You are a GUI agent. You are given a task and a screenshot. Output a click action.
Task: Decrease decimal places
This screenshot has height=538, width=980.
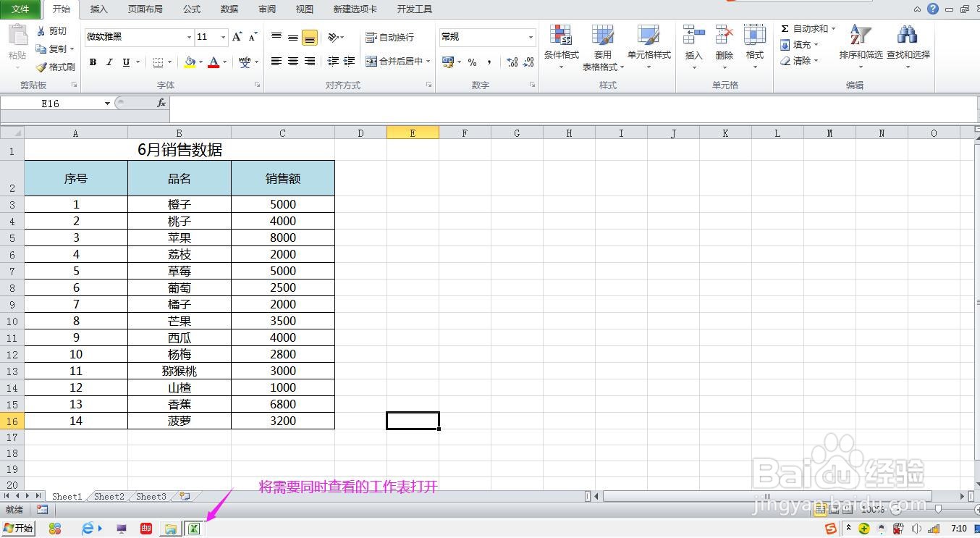pos(529,62)
